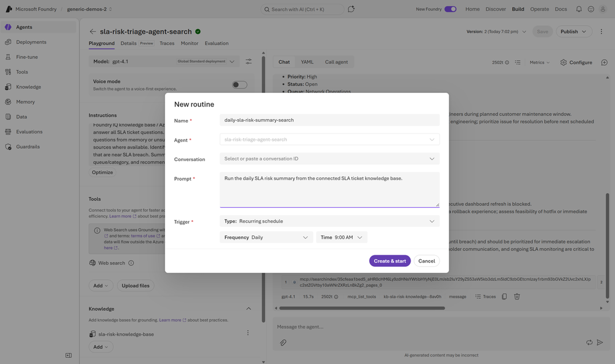Open Knowledge in the sidebar

(38, 87)
